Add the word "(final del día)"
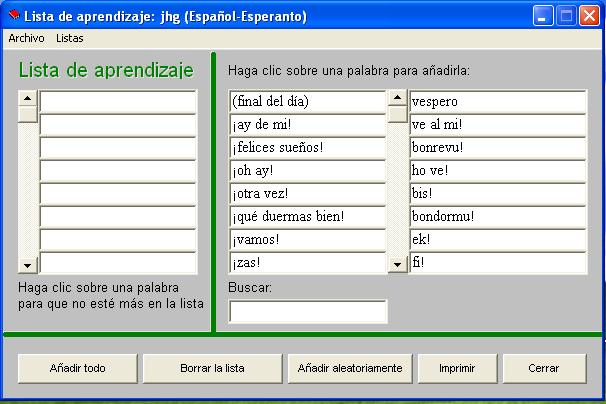 tap(308, 102)
